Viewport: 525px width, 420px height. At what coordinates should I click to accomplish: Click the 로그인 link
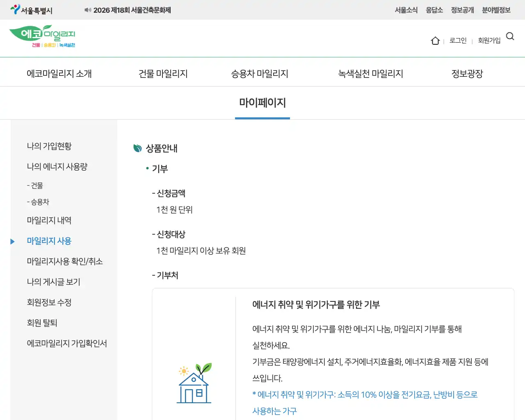pos(458,40)
